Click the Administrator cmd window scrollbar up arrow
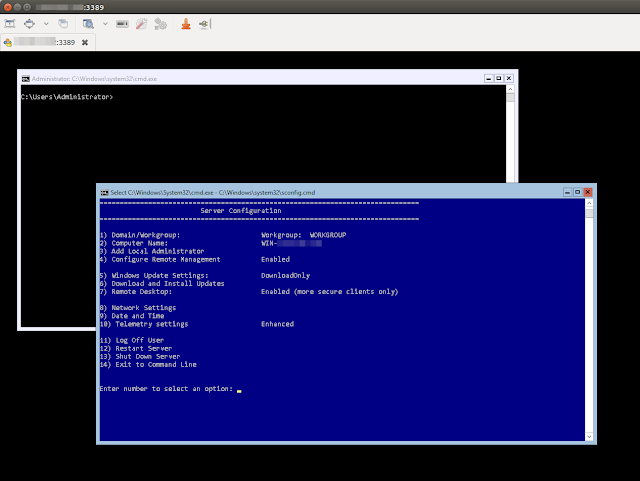Image resolution: width=640 pixels, height=481 pixels. pos(511,88)
